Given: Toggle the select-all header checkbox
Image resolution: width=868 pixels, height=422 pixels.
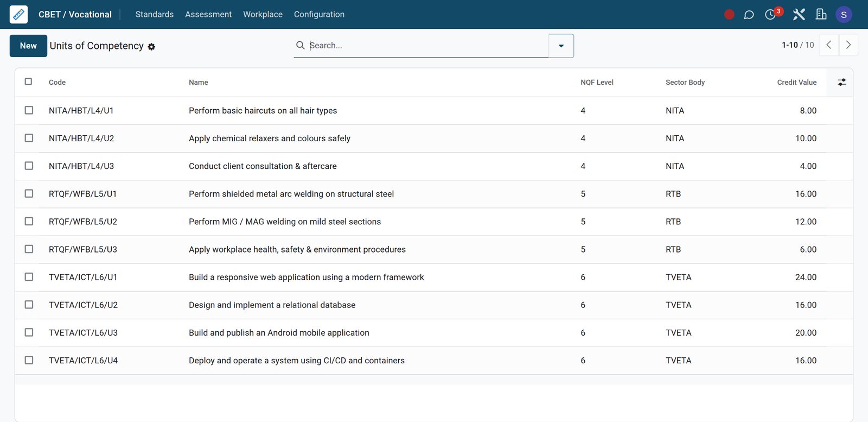Looking at the screenshot, I should click(28, 81).
